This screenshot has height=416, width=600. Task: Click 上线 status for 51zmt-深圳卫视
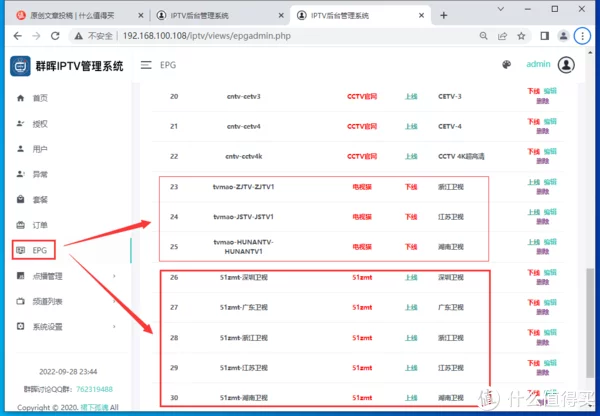tap(411, 277)
